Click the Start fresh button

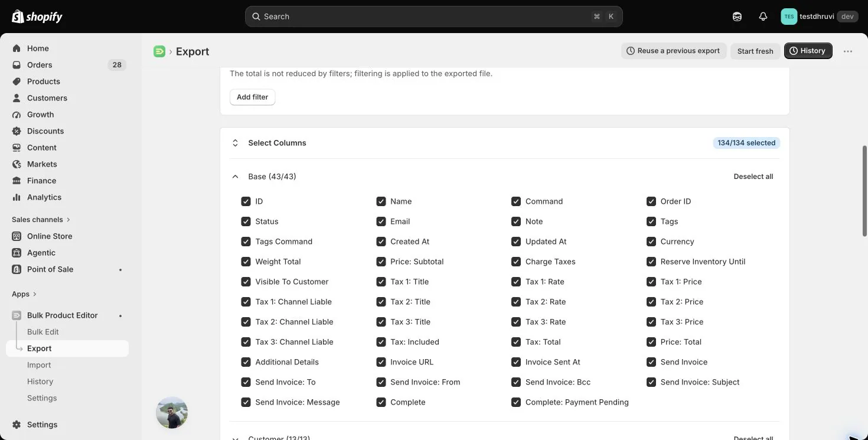coord(755,51)
